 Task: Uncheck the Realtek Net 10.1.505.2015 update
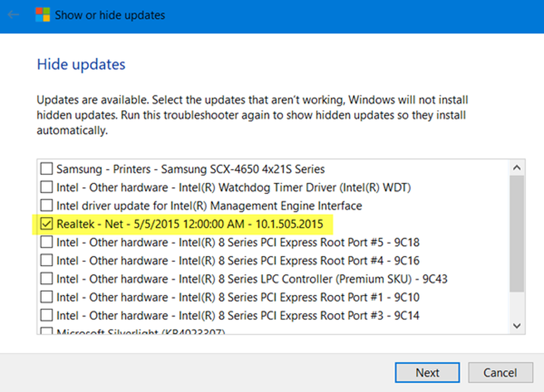click(46, 224)
